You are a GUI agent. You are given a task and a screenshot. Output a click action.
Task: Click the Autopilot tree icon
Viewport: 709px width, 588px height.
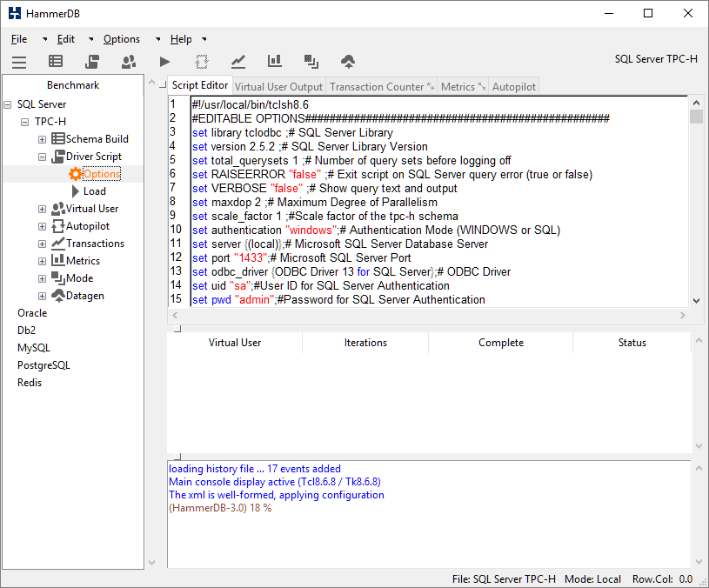tap(58, 226)
